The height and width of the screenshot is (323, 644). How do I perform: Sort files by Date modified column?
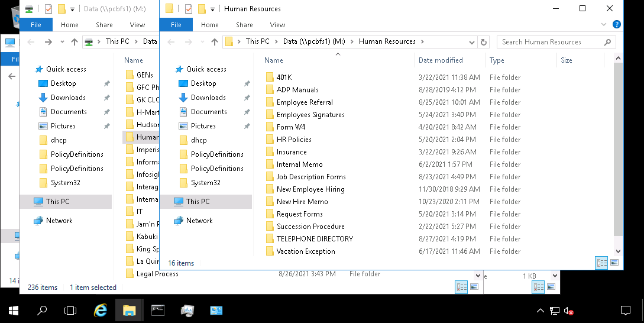[x=441, y=60]
